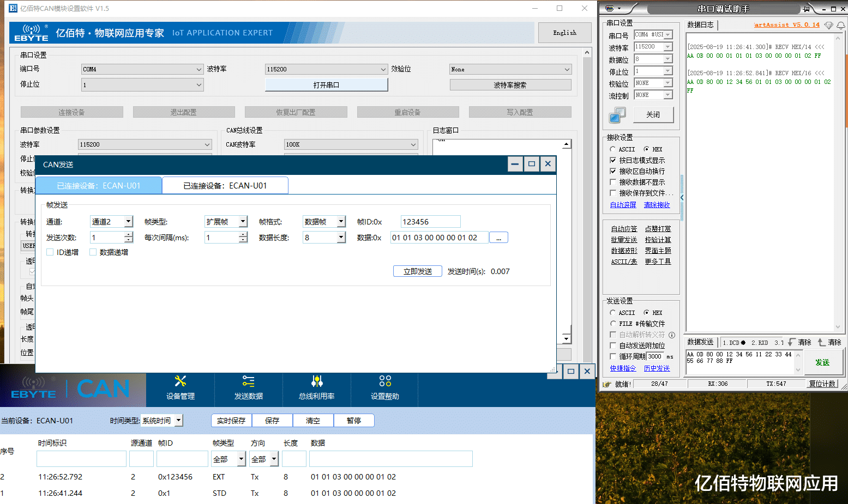Click the 波特率搜索 button
Screen dimensions: 848x504
(510, 85)
